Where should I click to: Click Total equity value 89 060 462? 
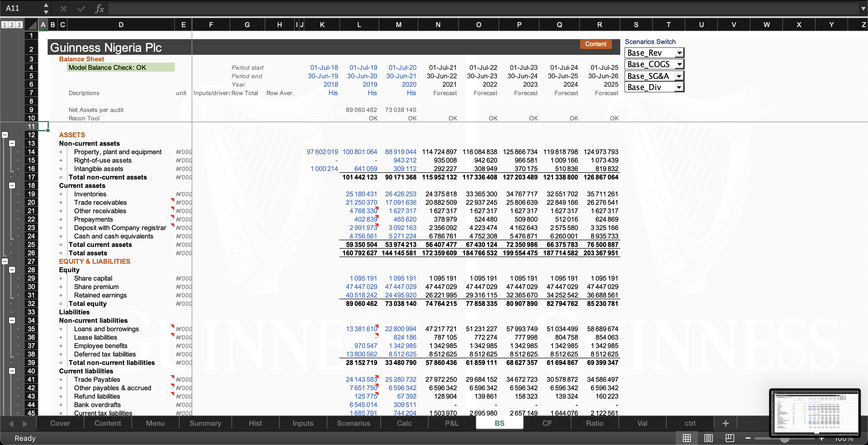pos(362,303)
